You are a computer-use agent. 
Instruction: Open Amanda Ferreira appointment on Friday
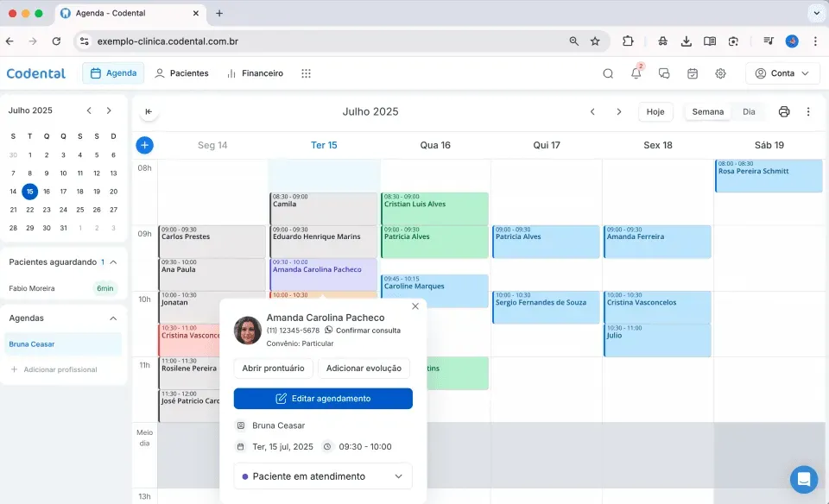pos(658,242)
